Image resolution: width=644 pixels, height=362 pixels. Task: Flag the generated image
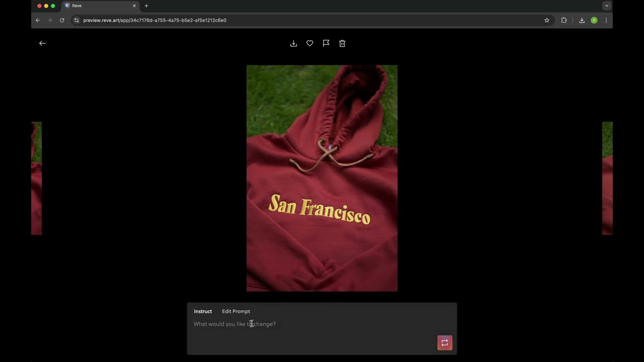tap(326, 43)
